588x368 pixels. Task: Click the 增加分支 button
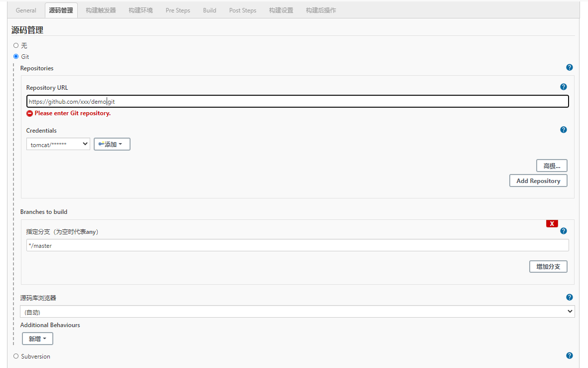pyautogui.click(x=548, y=266)
